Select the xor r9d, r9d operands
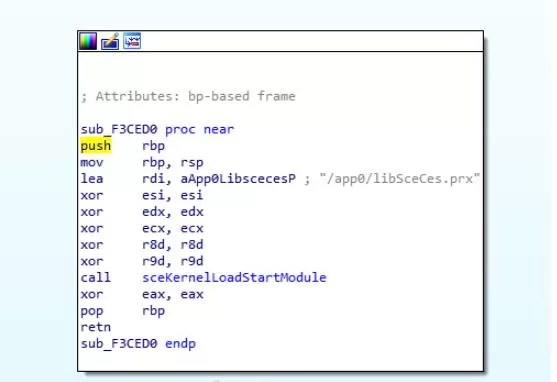 (x=173, y=261)
